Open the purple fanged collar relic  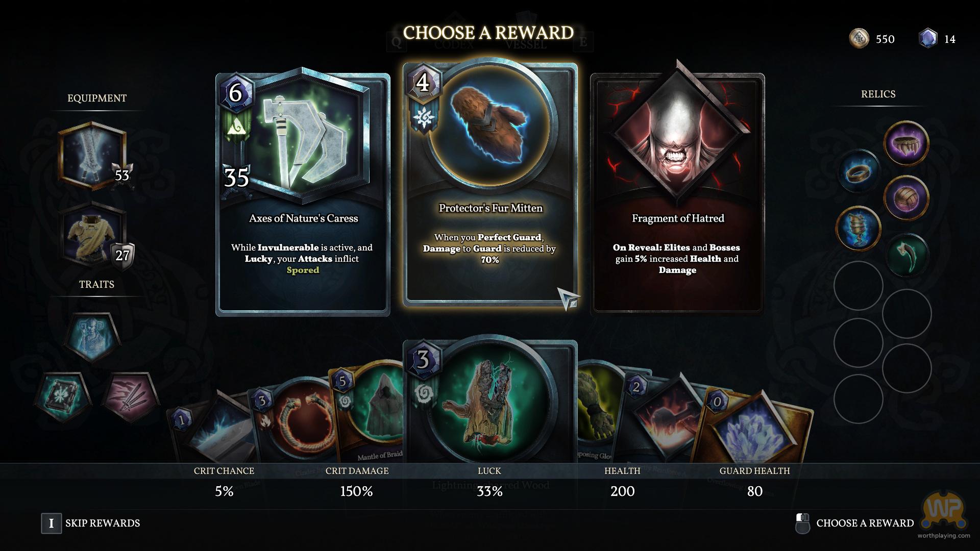click(x=906, y=143)
